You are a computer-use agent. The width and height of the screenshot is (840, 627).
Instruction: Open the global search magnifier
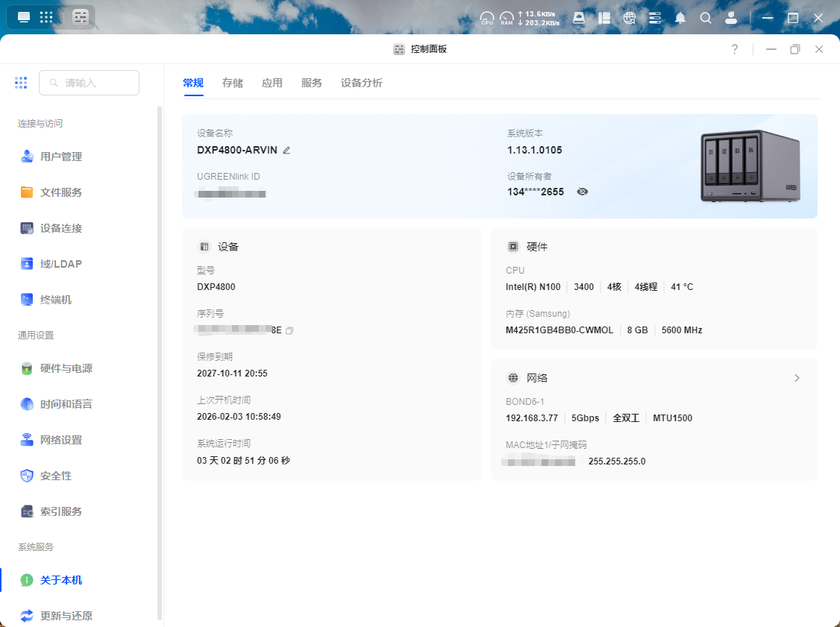(706, 18)
